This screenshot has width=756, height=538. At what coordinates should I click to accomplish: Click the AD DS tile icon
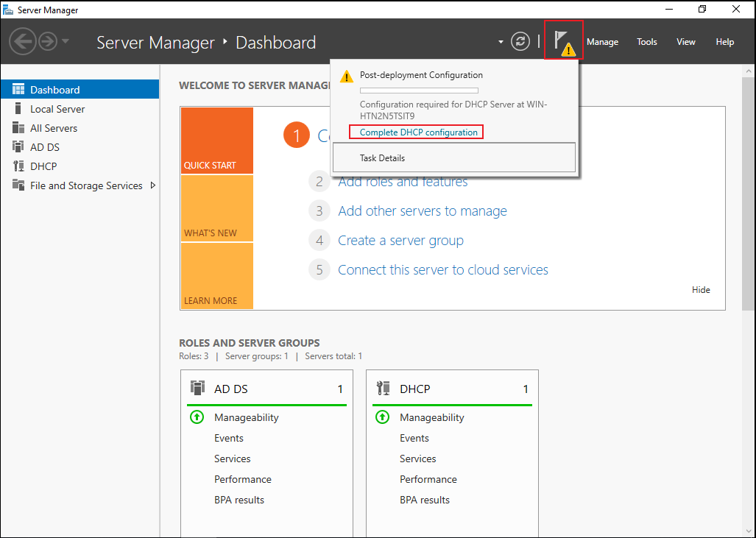(x=198, y=388)
